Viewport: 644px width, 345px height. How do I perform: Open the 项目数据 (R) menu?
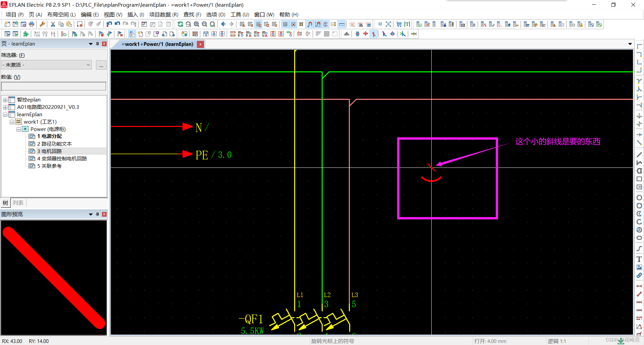tap(163, 14)
